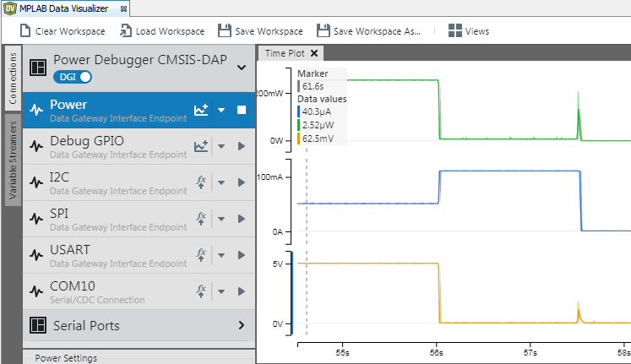The height and width of the screenshot is (364, 631).
Task: Collapse the Power Debugger CMSIS-DAP section
Action: pyautogui.click(x=242, y=67)
